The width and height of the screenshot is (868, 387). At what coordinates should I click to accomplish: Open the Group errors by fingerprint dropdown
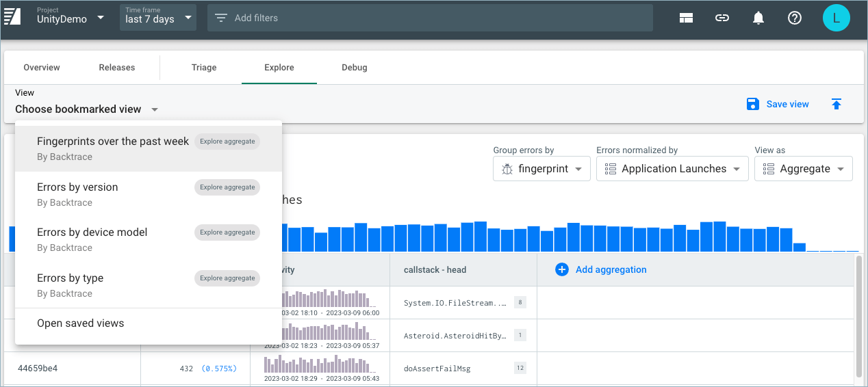(x=541, y=169)
